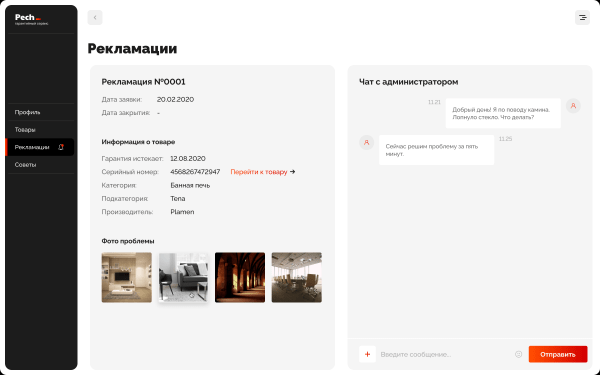Click the arrow after Перейти к товару
Image resolution: width=600 pixels, height=375 pixels.
pyautogui.click(x=293, y=172)
